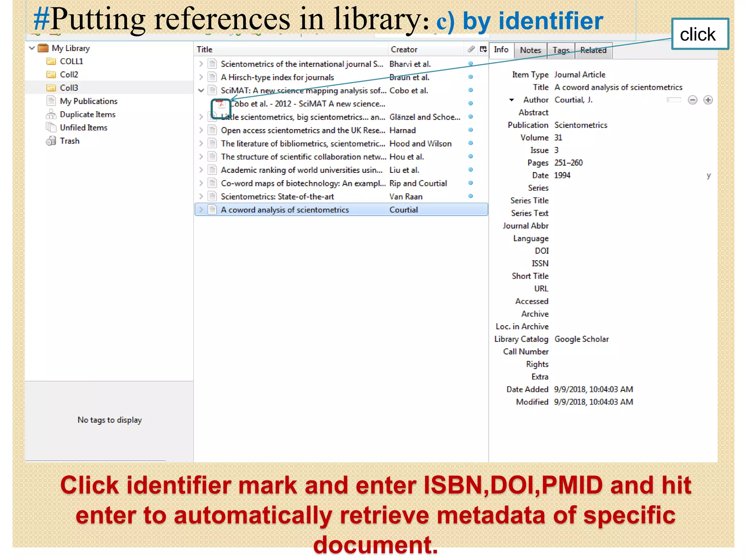The width and height of the screenshot is (747, 560).
Task: Click attachment dot for Braun et al.
Action: click(x=471, y=77)
